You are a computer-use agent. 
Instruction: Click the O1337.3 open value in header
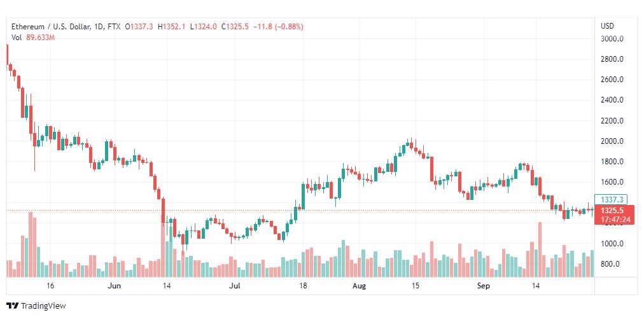(x=139, y=27)
